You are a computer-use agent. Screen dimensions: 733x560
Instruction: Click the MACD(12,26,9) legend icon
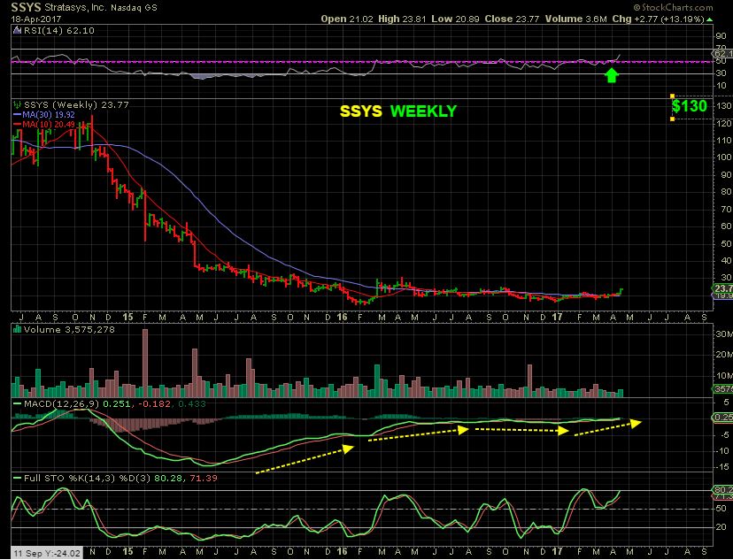pos(16,403)
